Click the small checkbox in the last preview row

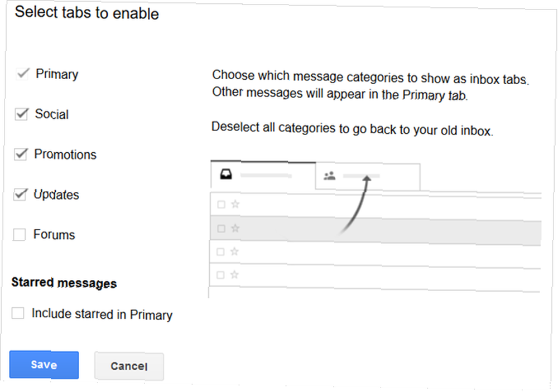(x=220, y=274)
